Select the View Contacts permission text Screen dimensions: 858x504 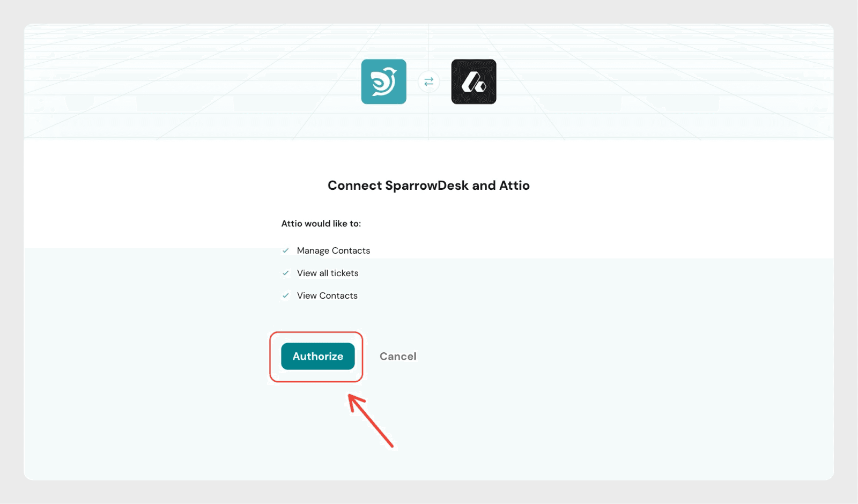[x=327, y=295]
